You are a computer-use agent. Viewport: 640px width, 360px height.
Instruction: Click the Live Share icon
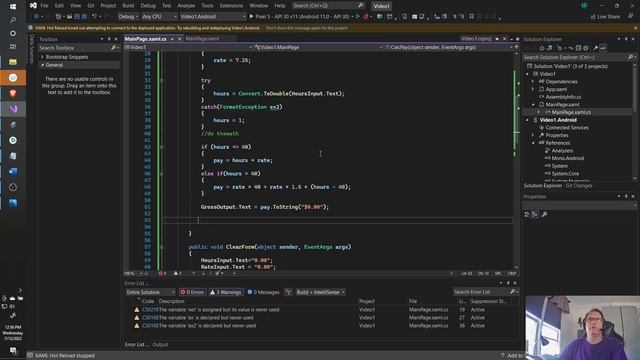coord(593,17)
